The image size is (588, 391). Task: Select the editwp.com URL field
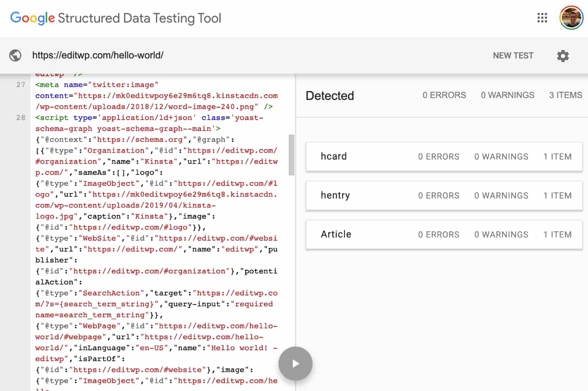(98, 55)
